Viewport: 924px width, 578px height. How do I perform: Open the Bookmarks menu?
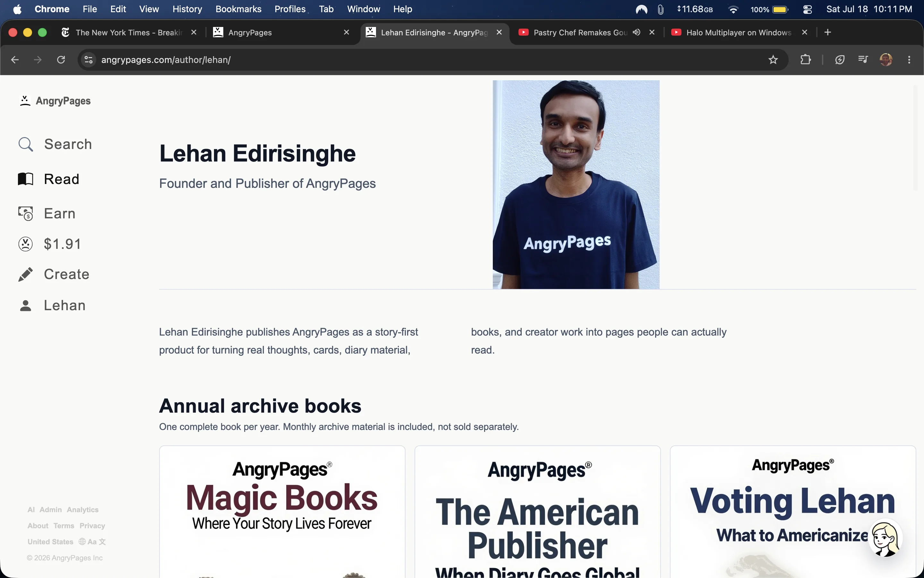point(238,9)
